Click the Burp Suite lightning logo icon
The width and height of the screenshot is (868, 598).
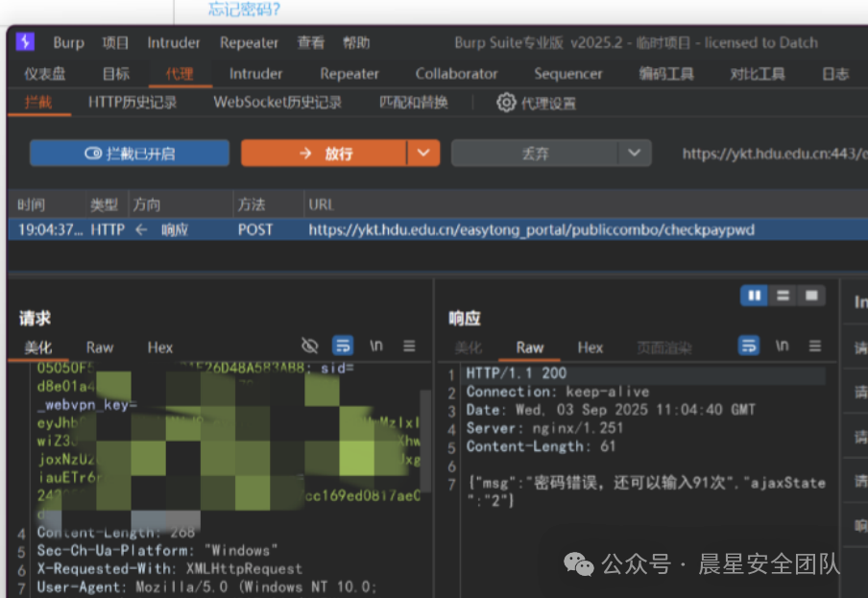tap(26, 42)
